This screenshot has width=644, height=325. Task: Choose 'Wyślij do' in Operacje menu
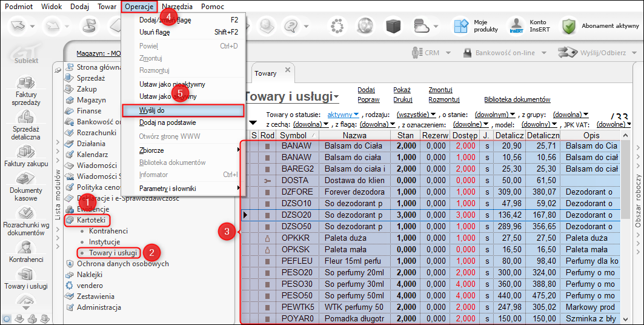(x=183, y=110)
